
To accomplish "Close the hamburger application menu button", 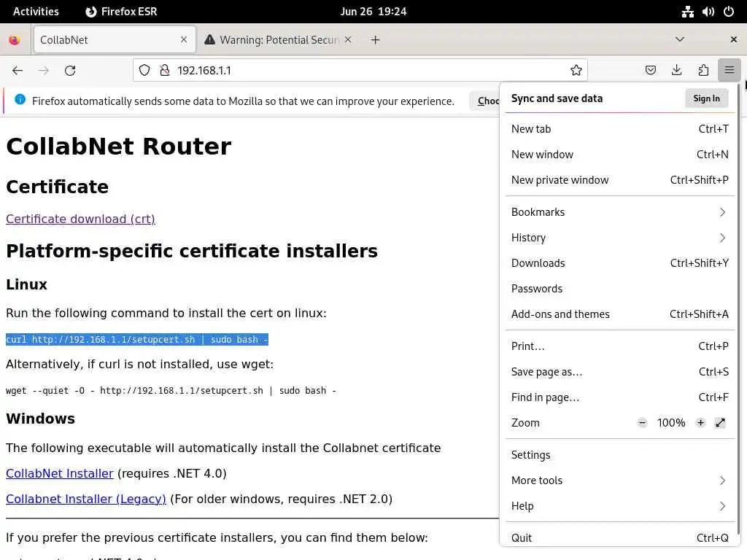I will (x=729, y=71).
